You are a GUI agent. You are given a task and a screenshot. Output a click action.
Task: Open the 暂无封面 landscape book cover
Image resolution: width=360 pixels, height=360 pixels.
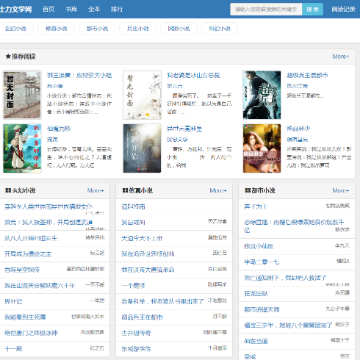pyautogui.click(x=22, y=95)
